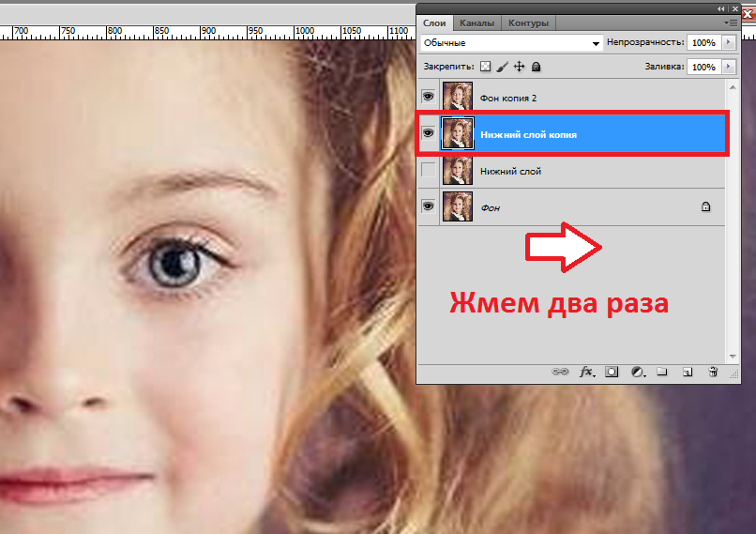The height and width of the screenshot is (534, 756).
Task: Click layers list scrollbar up arrow
Action: click(x=733, y=87)
